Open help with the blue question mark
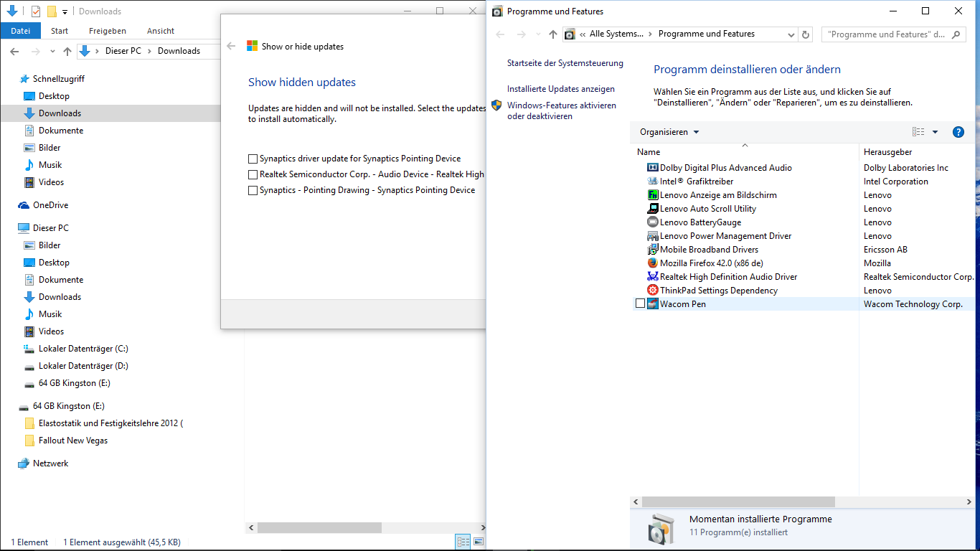This screenshot has height=551, width=980. (958, 132)
